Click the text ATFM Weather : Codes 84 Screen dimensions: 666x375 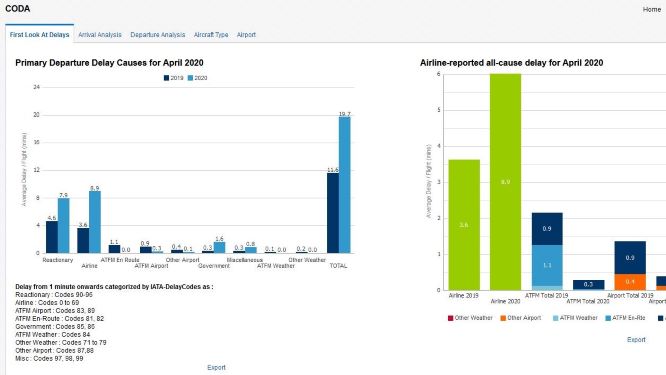pos(53,335)
